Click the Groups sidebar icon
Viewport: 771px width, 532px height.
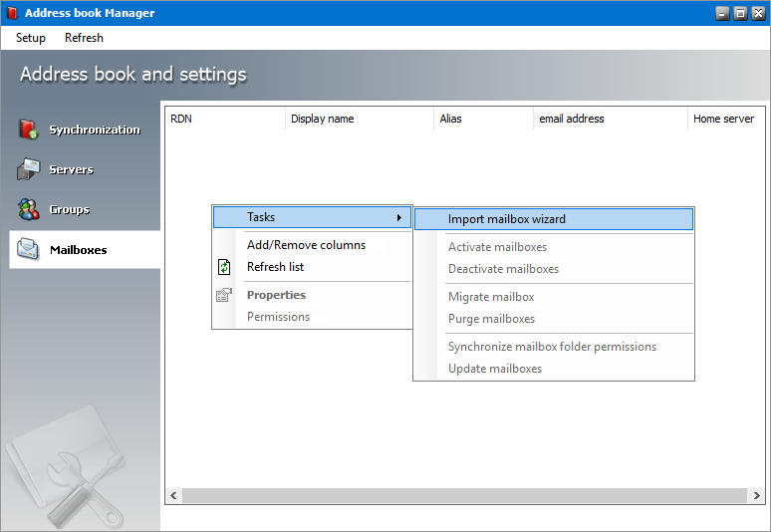28,209
